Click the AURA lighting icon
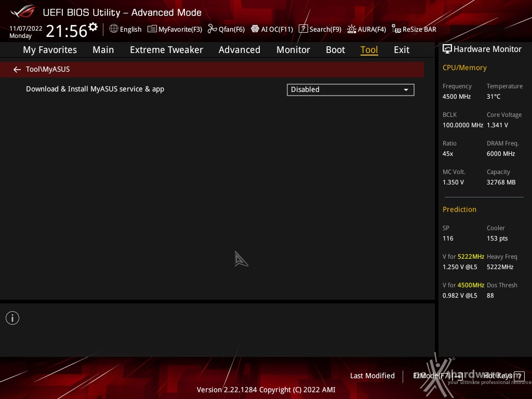 coord(352,29)
